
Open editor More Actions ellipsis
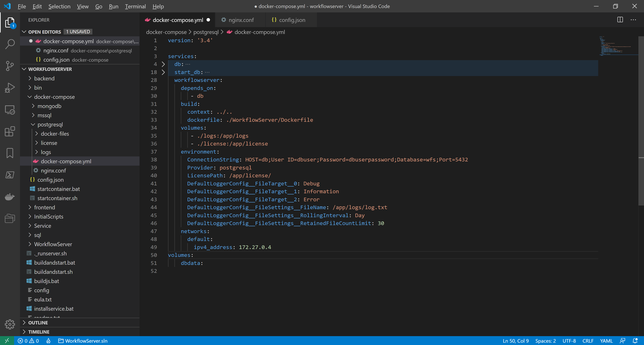pos(633,20)
